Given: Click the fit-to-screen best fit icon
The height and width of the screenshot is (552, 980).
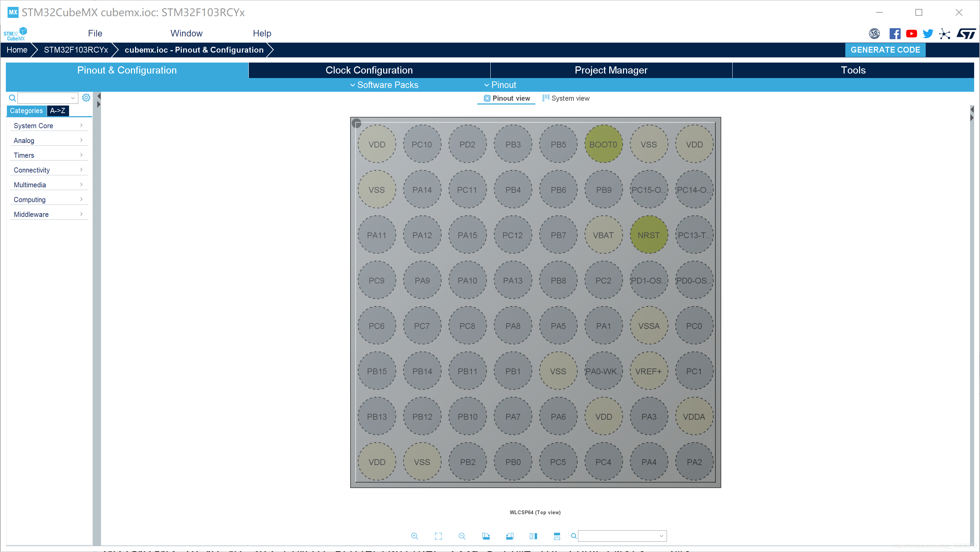Looking at the screenshot, I should point(438,536).
